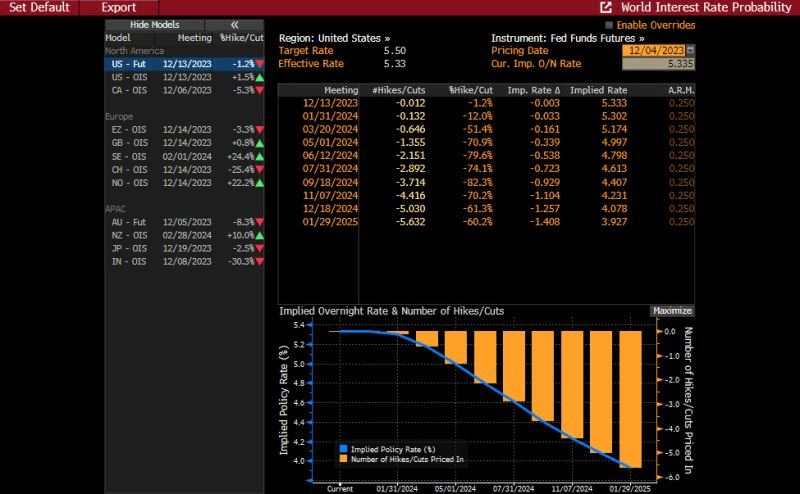Click the pop-out window icon beside World Interest Rate Probability
Image resolution: width=800 pixels, height=494 pixels.
coord(606,7)
